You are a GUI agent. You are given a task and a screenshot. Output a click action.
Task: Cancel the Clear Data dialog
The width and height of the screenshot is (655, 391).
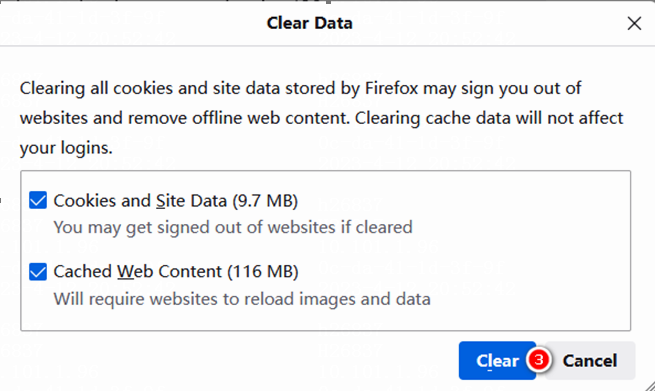(x=589, y=361)
